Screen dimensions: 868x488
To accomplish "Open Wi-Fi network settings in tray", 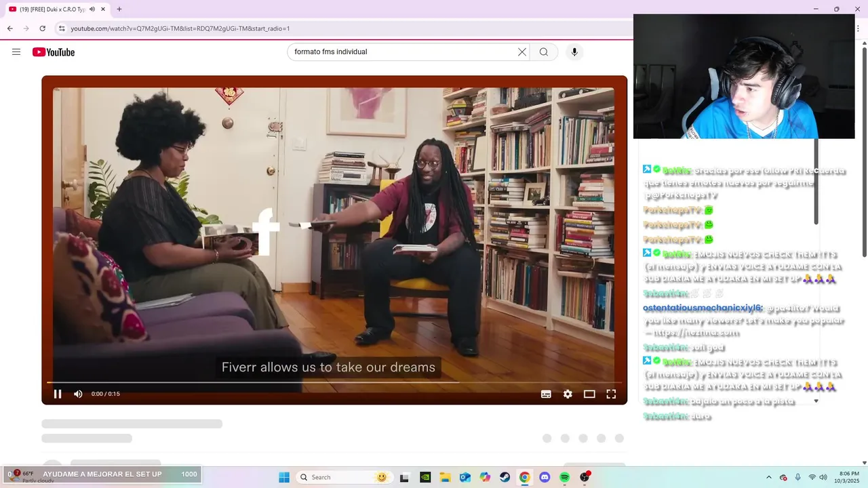I will pyautogui.click(x=812, y=477).
